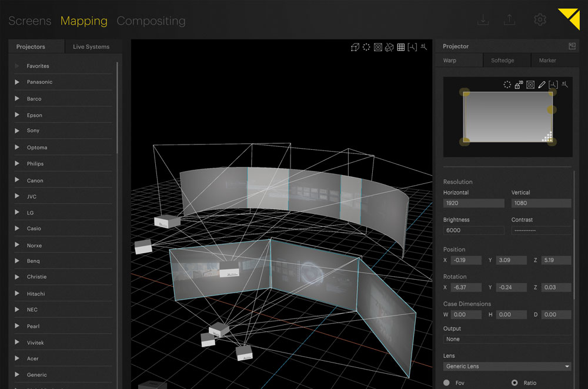Toggle the grid display icon

coord(401,47)
